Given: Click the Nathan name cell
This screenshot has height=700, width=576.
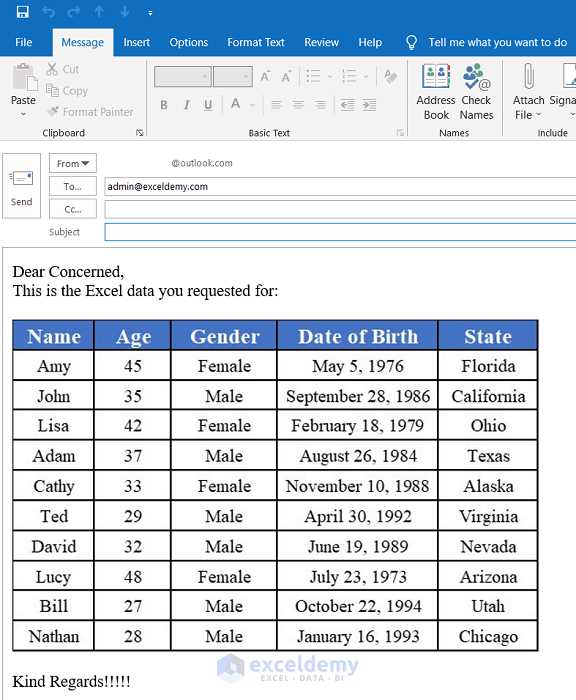Looking at the screenshot, I should click(x=54, y=636).
